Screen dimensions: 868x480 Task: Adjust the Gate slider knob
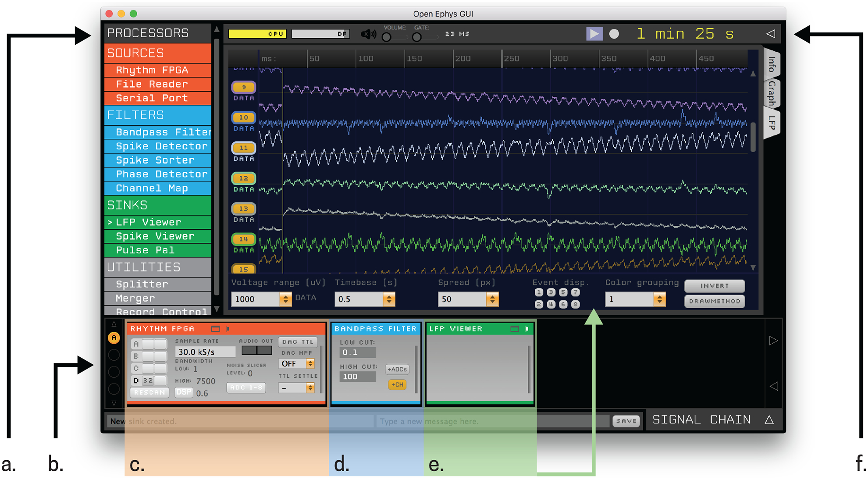[x=417, y=37]
